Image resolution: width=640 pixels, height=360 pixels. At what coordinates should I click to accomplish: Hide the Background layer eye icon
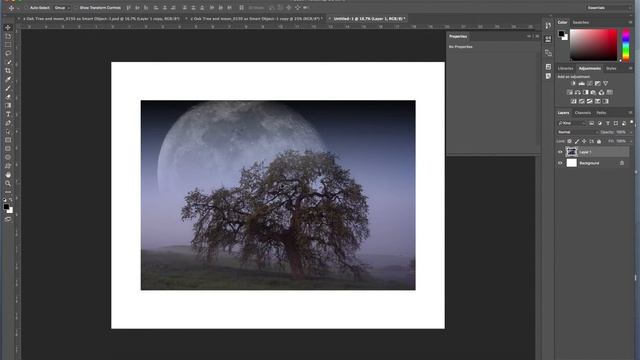tap(560, 163)
